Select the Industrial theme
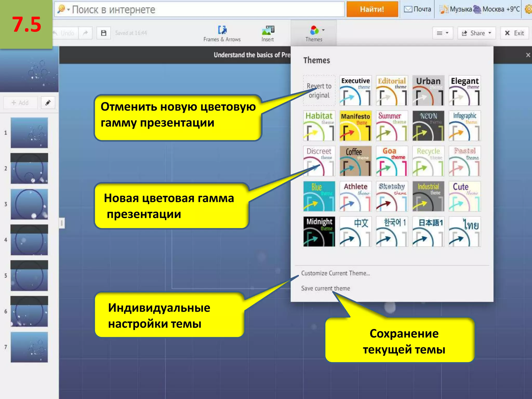 coord(428,196)
